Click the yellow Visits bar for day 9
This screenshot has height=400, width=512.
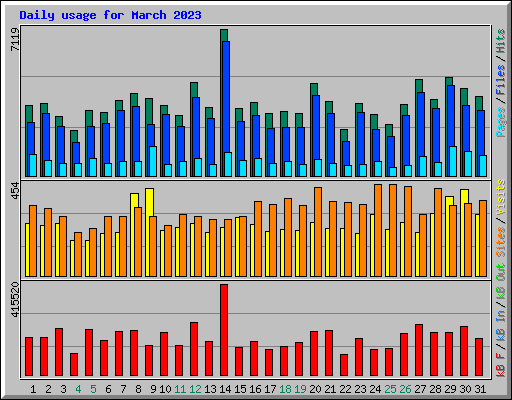pos(149,202)
